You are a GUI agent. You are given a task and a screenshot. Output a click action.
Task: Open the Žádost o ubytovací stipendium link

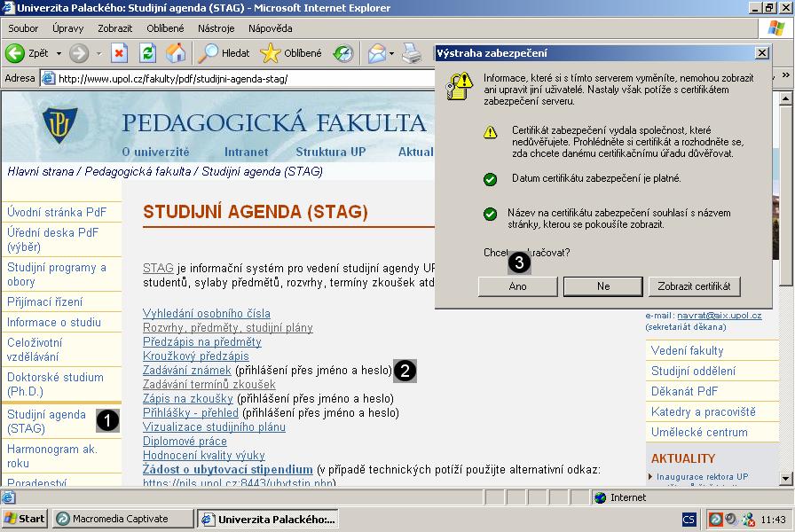coord(228,470)
